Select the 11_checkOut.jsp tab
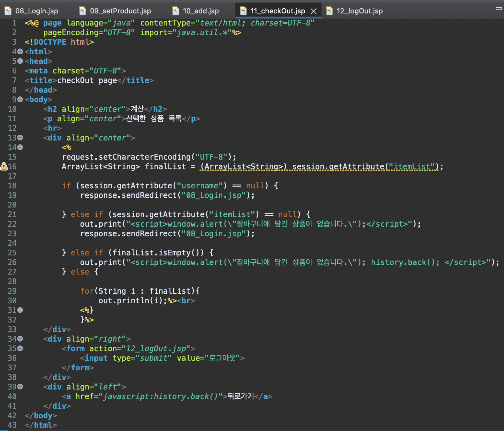504x431 pixels. tap(278, 11)
